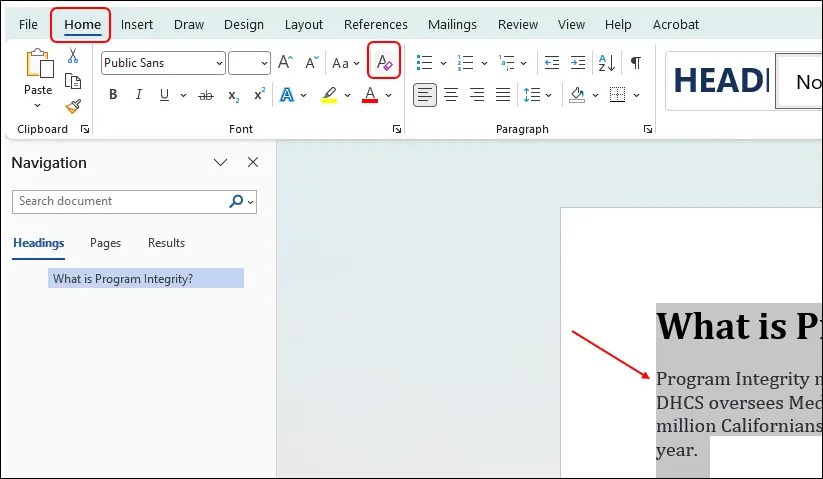This screenshot has height=479, width=823.
Task: Click the 'Program Integrity' paragraph in document
Action: click(x=740, y=414)
